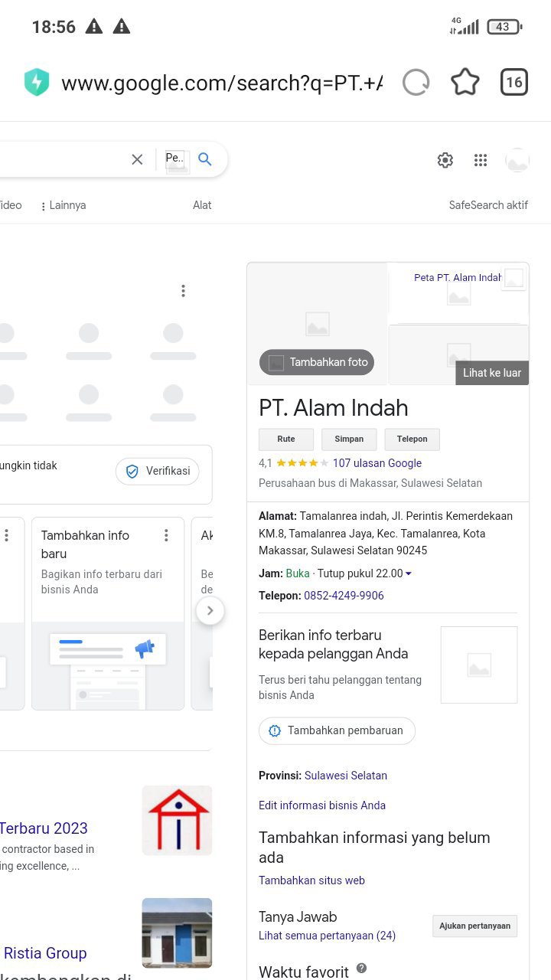551x980 pixels.
Task: Open Google settings gear icon
Action: tap(445, 160)
